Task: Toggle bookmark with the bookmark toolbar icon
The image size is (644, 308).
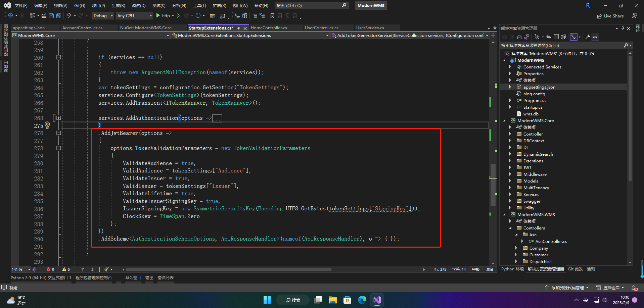Action: click(x=272, y=16)
